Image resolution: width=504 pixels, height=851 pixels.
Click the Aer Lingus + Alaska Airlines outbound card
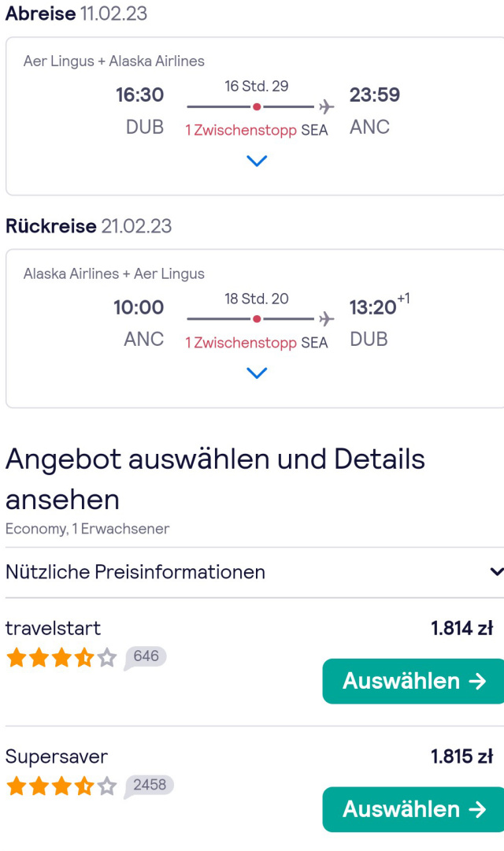click(255, 116)
